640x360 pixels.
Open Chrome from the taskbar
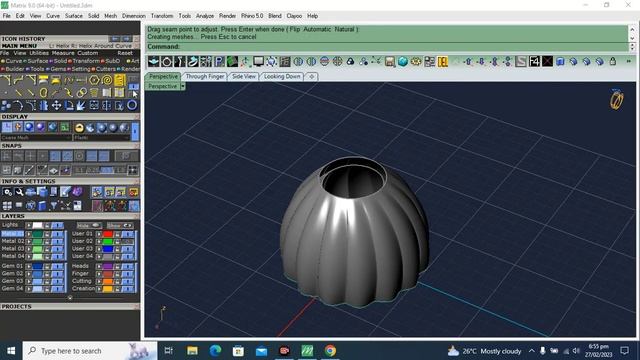tap(330, 351)
